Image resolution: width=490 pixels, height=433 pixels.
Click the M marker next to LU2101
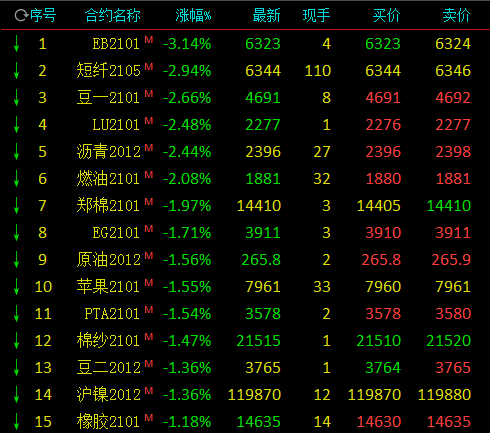149,121
